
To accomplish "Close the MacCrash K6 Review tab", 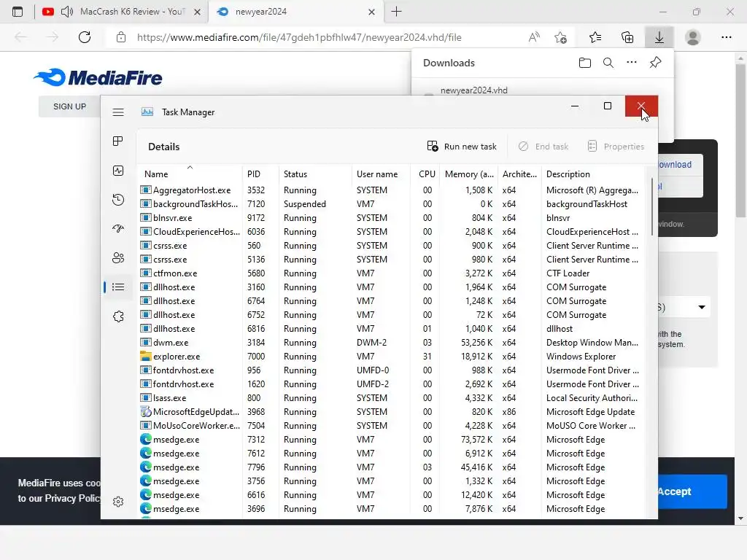I will pyautogui.click(x=197, y=12).
